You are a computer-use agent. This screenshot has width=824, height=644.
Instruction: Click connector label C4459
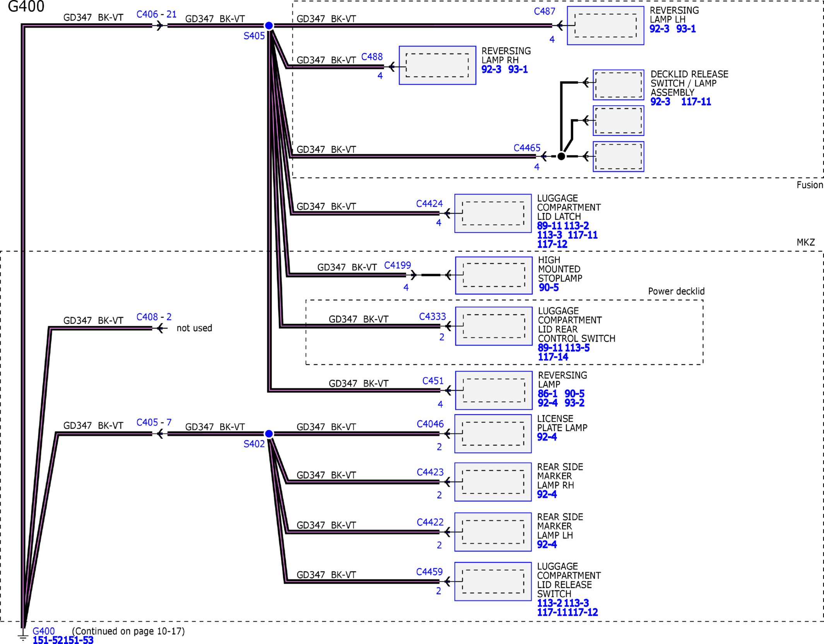coord(429,572)
